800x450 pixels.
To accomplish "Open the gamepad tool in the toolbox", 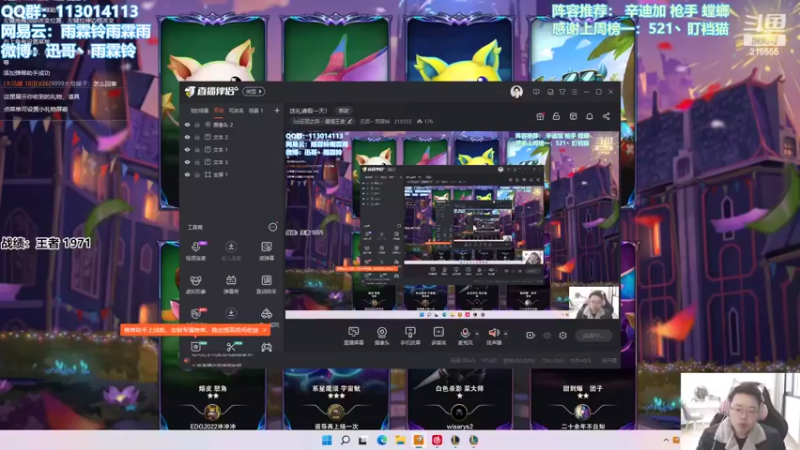I will 266,347.
